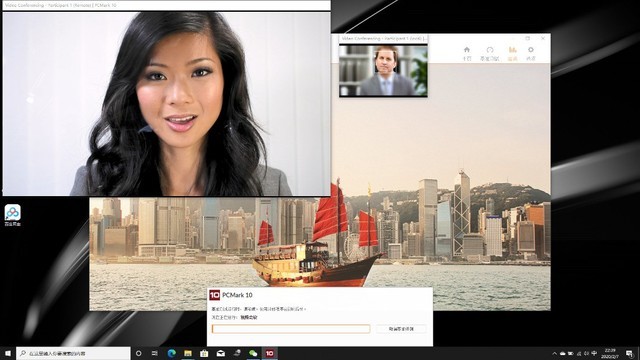
Task: Click the PCMark 10 benchmark progress bar
Action: pos(291,329)
